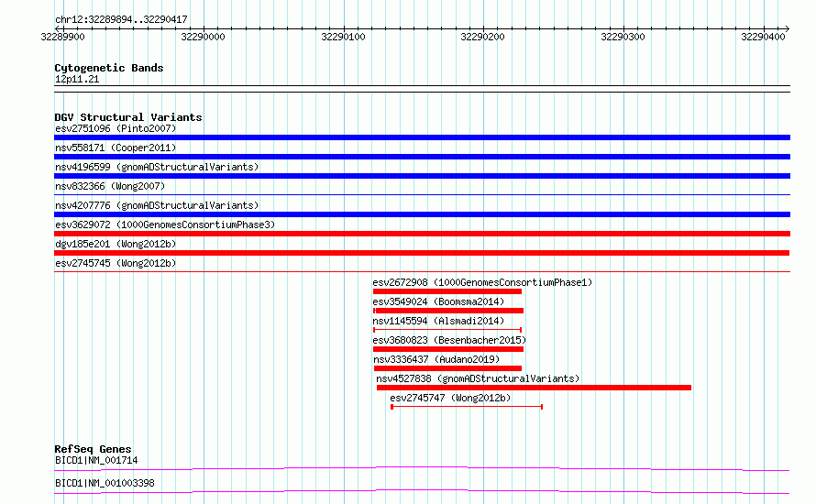The width and height of the screenshot is (816, 504).
Task: Click the magenta line under BICD1|NM_001714
Action: 422,468
